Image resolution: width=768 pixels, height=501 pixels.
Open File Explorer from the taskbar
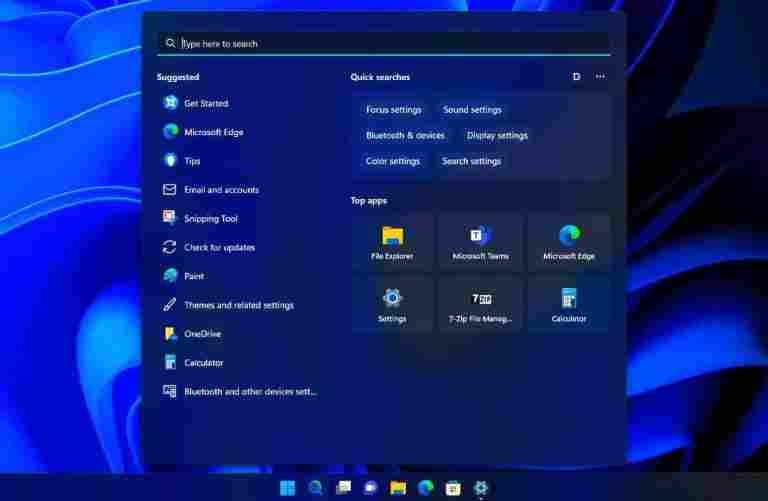398,488
